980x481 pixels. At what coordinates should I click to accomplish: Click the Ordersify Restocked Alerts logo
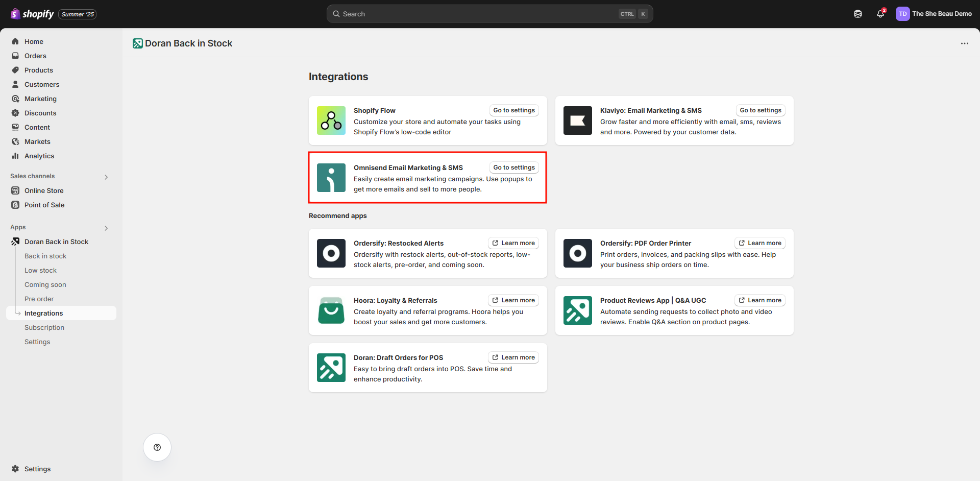(331, 253)
